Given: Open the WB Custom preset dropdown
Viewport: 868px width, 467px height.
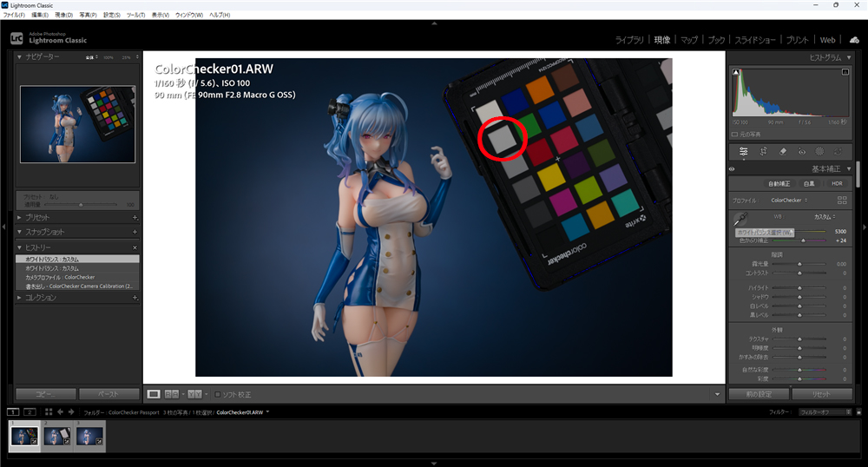Looking at the screenshot, I should click(x=825, y=216).
